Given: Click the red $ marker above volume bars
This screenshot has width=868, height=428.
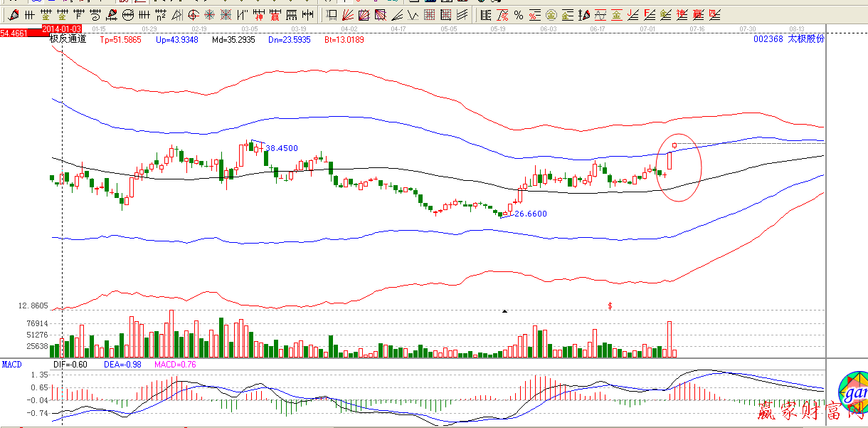Looking at the screenshot, I should pos(610,306).
